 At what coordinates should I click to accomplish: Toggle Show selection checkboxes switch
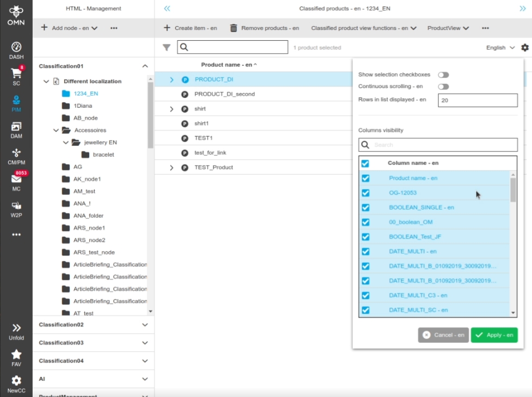[x=443, y=75]
